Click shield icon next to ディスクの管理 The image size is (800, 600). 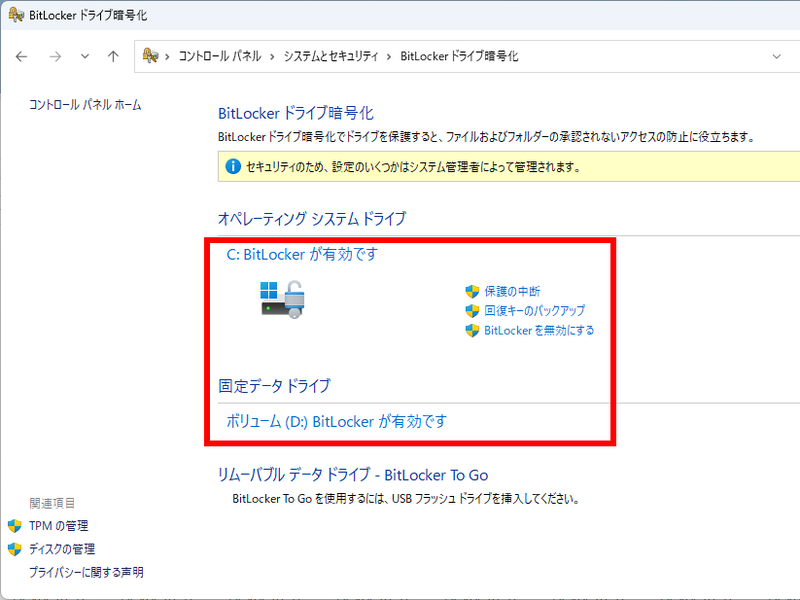[x=15, y=549]
